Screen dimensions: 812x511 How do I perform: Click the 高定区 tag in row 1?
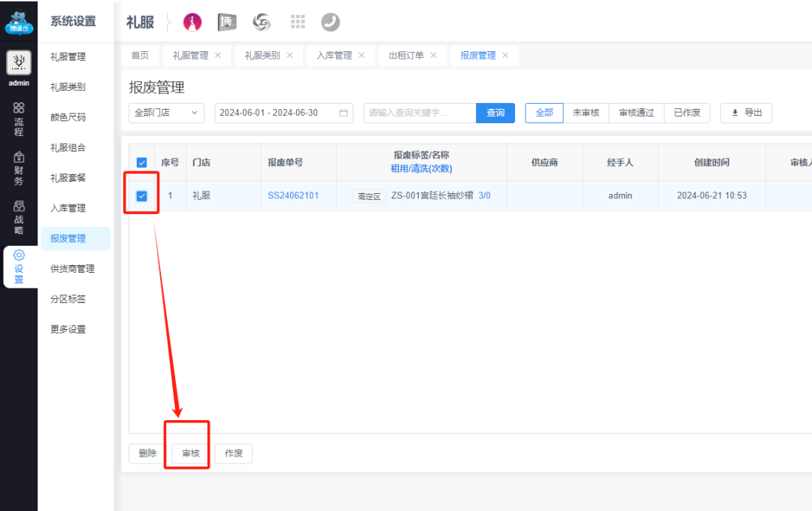(369, 196)
